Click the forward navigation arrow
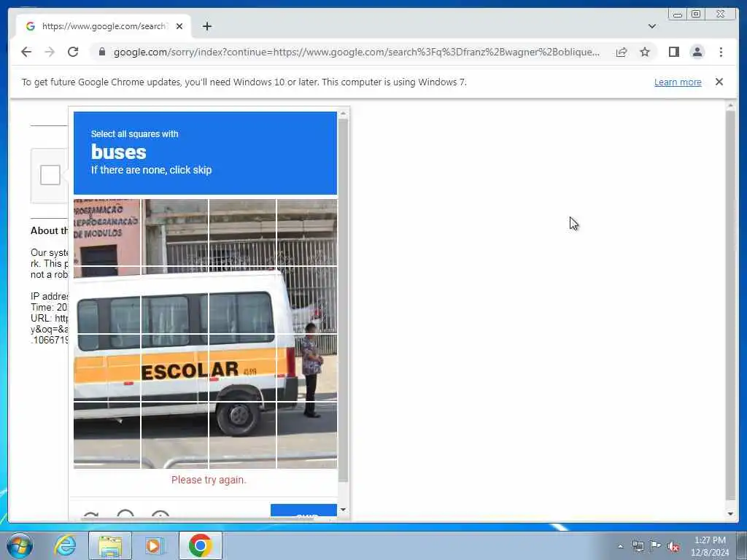Viewport: 747px width, 560px height. (x=50, y=52)
